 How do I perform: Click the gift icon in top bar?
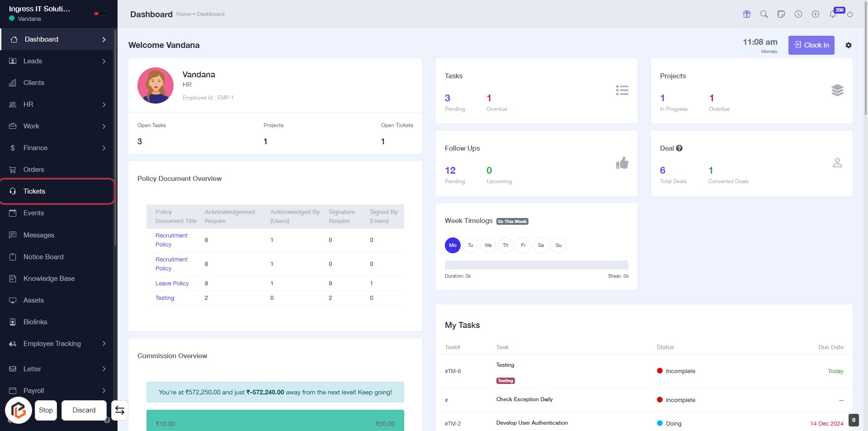[x=747, y=14]
